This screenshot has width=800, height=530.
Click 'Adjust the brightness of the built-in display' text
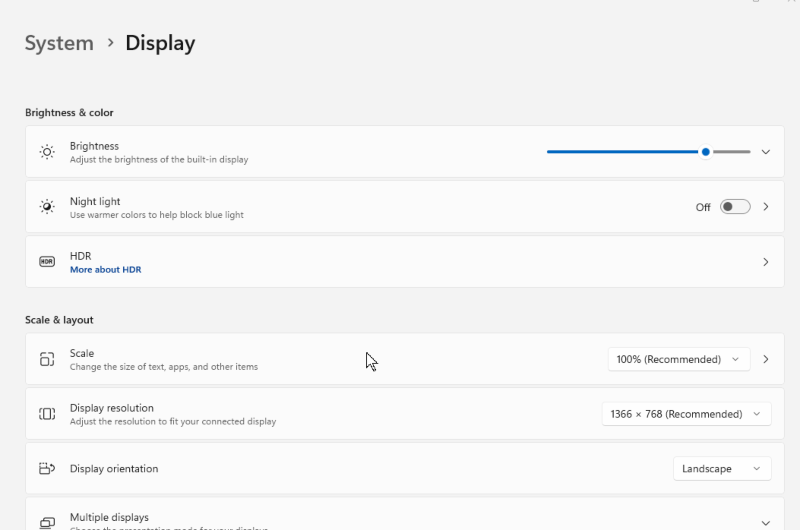pos(159,160)
